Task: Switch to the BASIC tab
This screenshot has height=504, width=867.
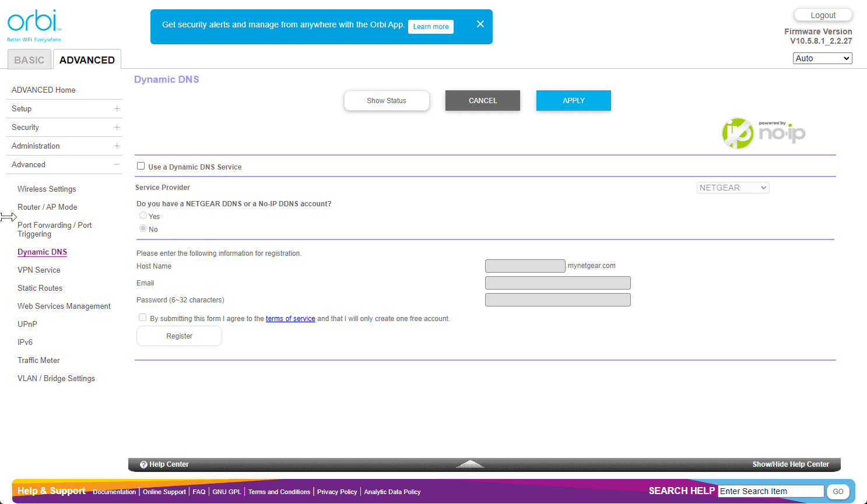Action: coord(29,60)
